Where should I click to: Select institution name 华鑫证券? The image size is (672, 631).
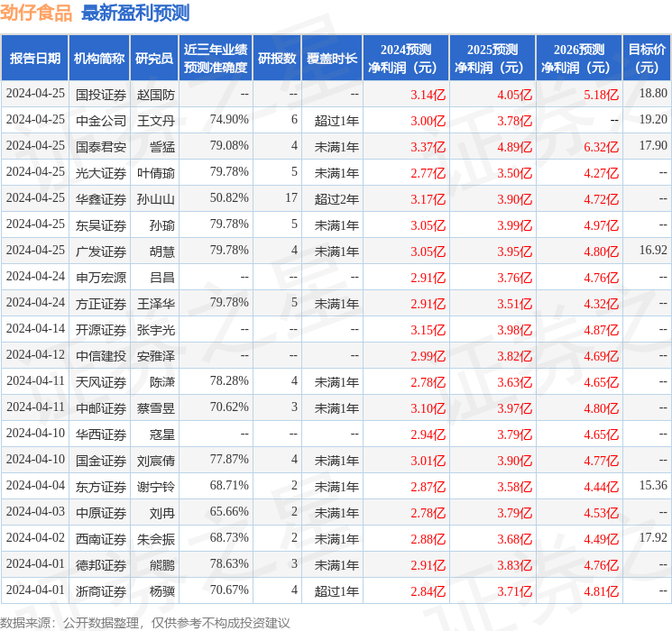coord(101,199)
